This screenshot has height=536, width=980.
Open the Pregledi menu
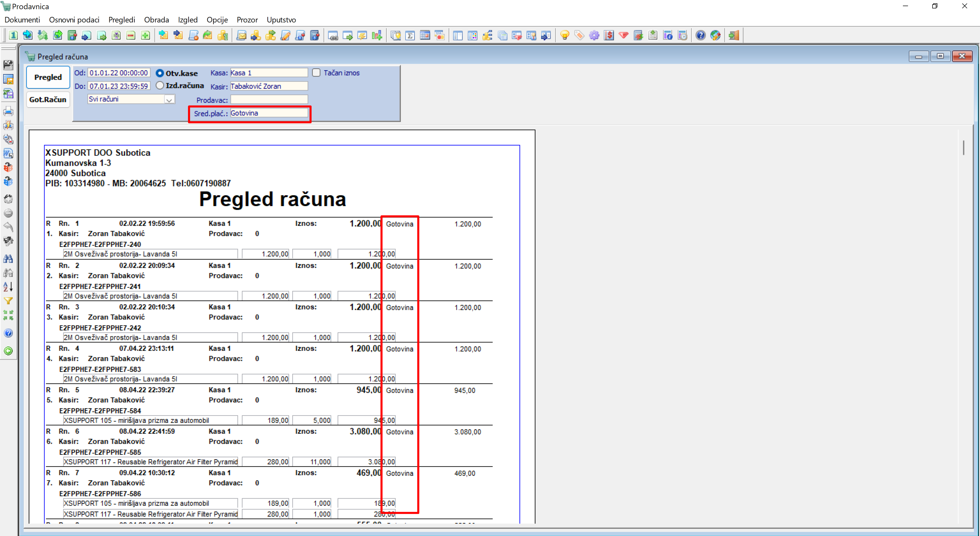click(x=121, y=20)
